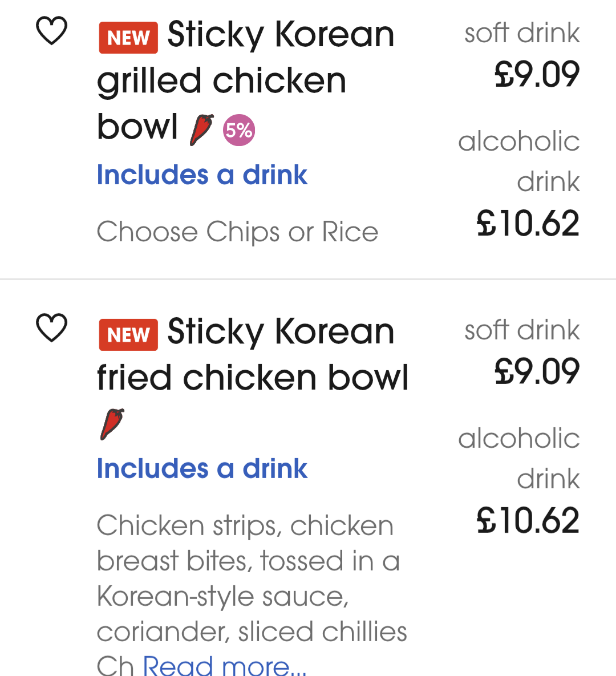The image size is (616, 676).
Task: Select grilled chicken bowl alcoholic drink price £10.62
Action: (x=528, y=223)
